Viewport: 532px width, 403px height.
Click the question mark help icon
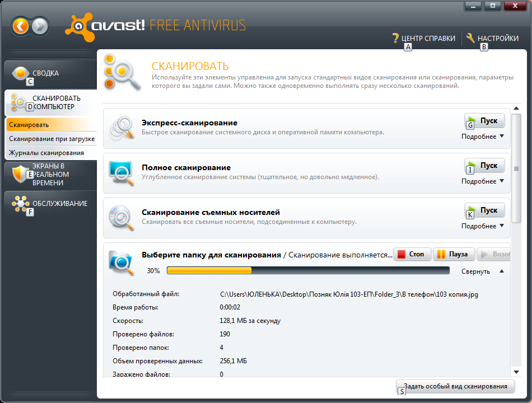point(395,38)
